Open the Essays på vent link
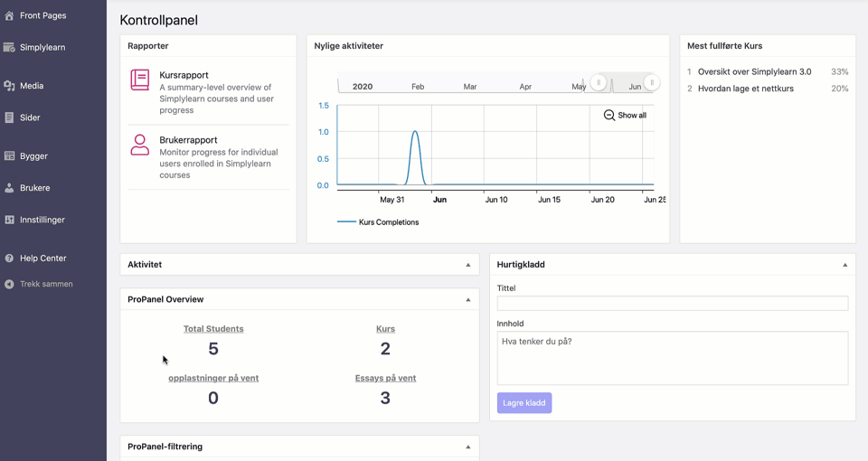 click(385, 378)
